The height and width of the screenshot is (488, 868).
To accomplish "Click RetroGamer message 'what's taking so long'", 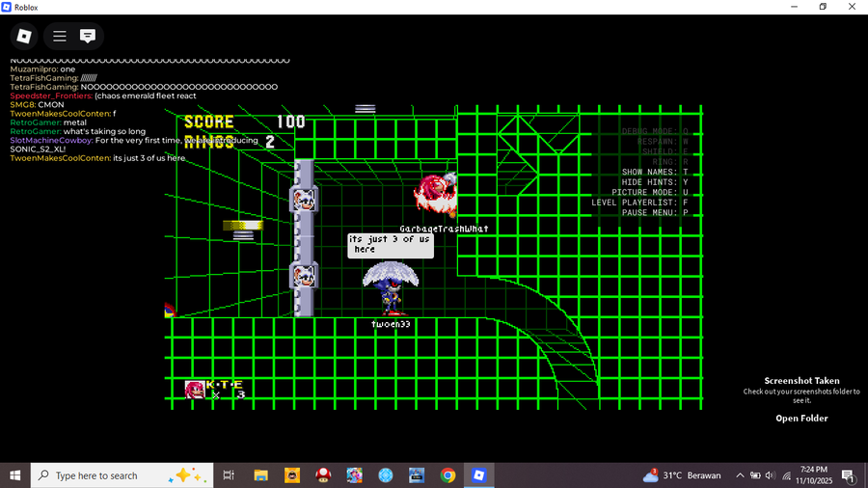I will point(104,132).
